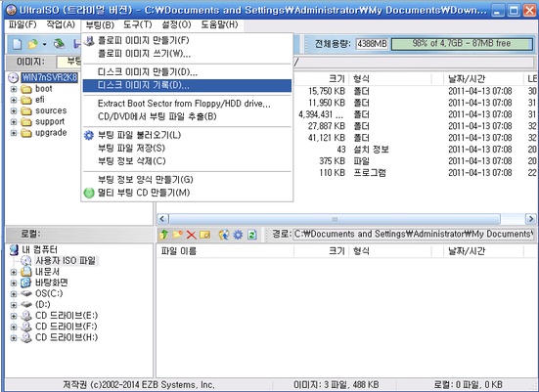Expand the 내문서 node
Screen dimensions: 539x392
click(14, 272)
